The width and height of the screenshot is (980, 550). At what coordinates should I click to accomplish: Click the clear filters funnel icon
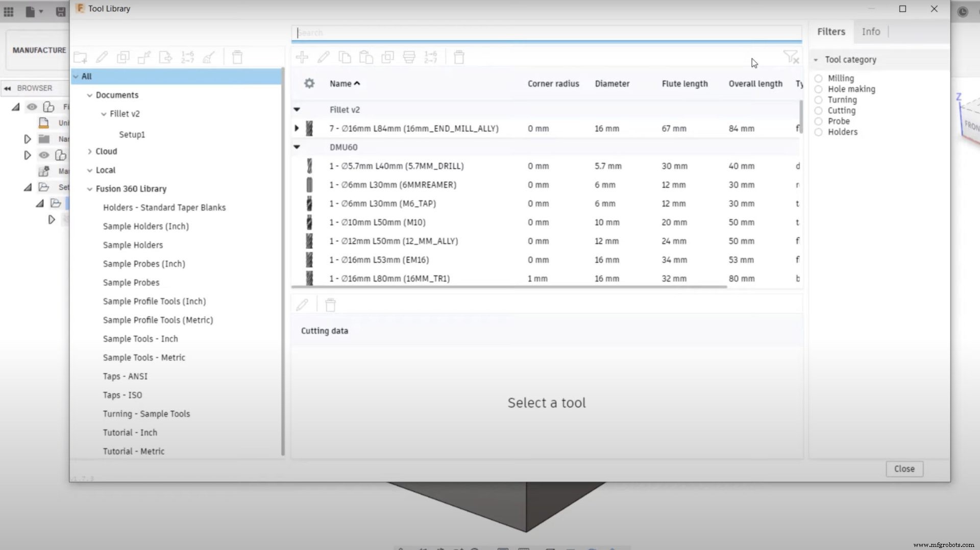tap(791, 57)
